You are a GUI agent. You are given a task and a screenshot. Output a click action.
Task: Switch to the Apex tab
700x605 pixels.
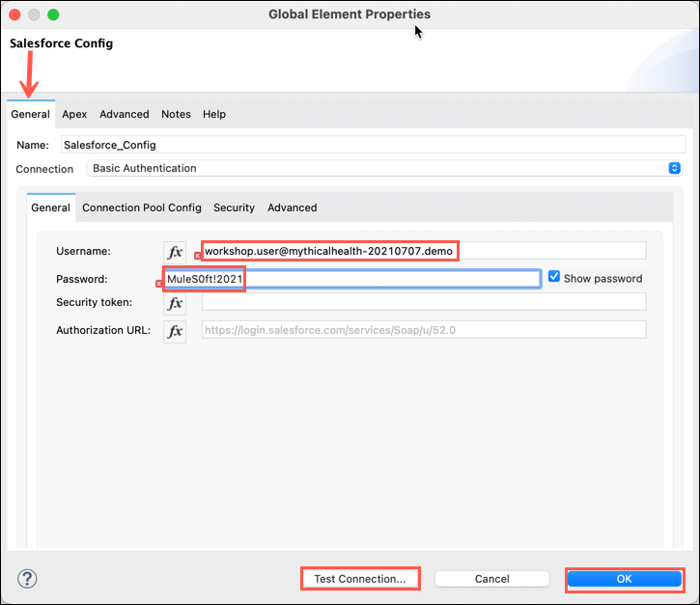click(74, 114)
